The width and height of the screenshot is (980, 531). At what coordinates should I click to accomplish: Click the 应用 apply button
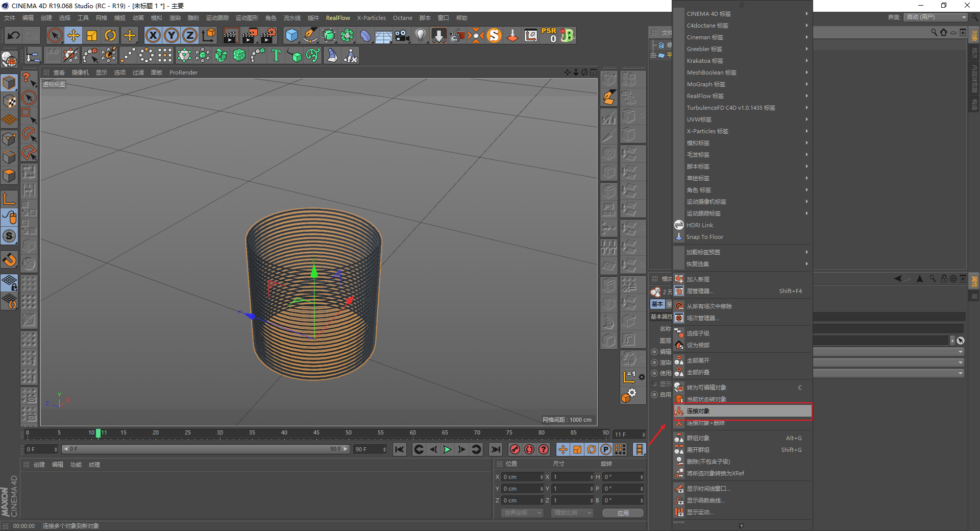(x=623, y=513)
